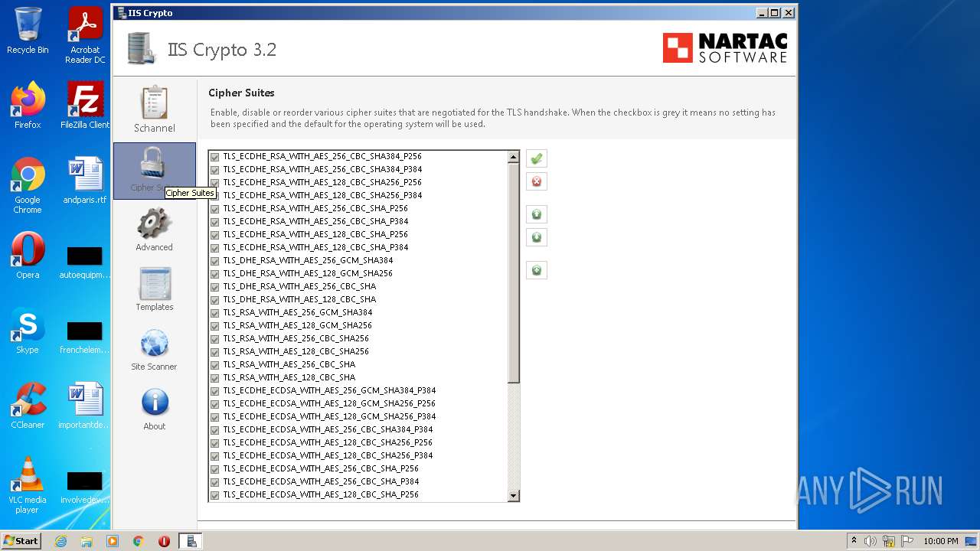Click the move cipher suite down arrow button
Viewport: 980px width, 551px height.
537,237
